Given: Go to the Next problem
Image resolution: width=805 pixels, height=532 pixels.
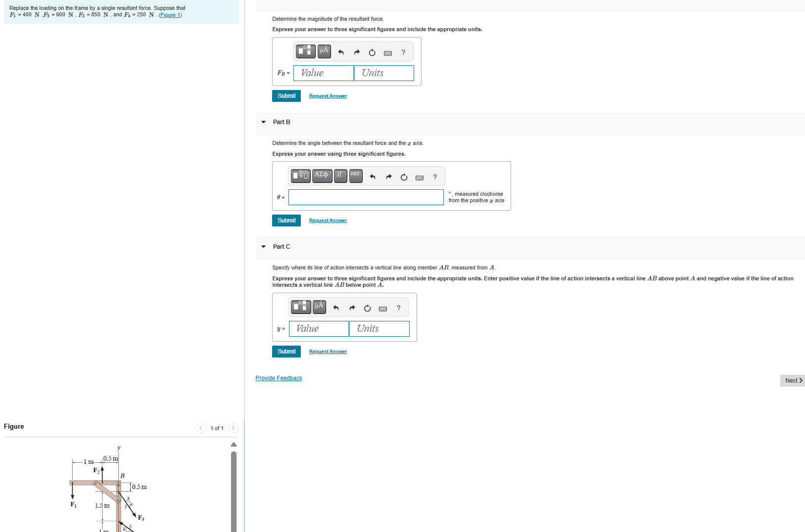Looking at the screenshot, I should click(x=793, y=381).
